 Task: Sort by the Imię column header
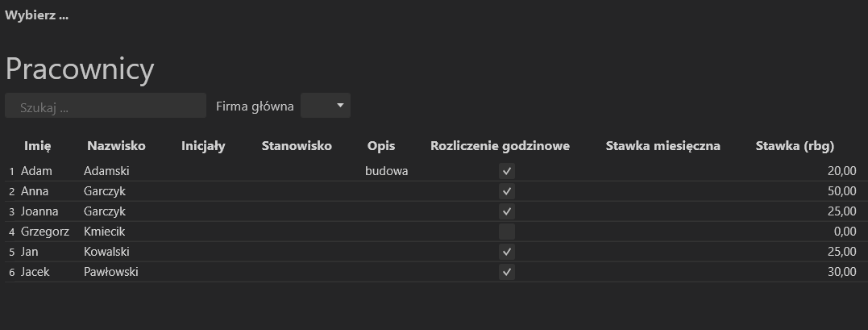point(38,146)
